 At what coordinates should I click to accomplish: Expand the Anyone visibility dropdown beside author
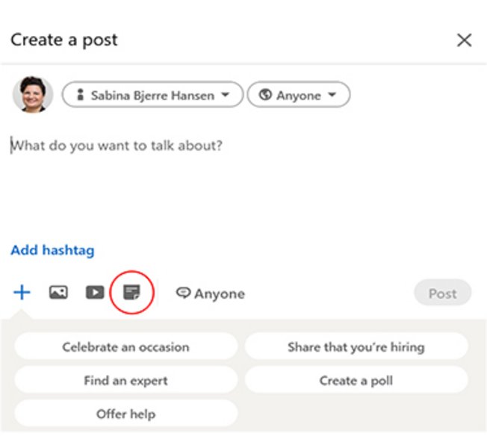[x=298, y=96]
